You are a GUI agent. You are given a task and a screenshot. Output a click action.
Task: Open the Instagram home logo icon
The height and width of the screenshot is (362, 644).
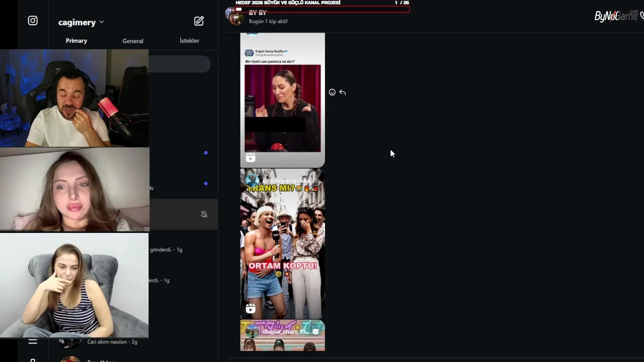[33, 21]
